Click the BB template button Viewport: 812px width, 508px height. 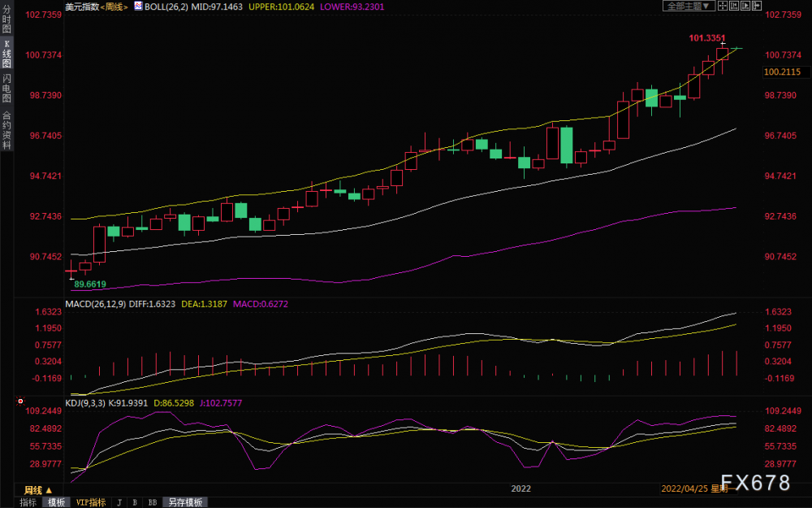[153, 502]
